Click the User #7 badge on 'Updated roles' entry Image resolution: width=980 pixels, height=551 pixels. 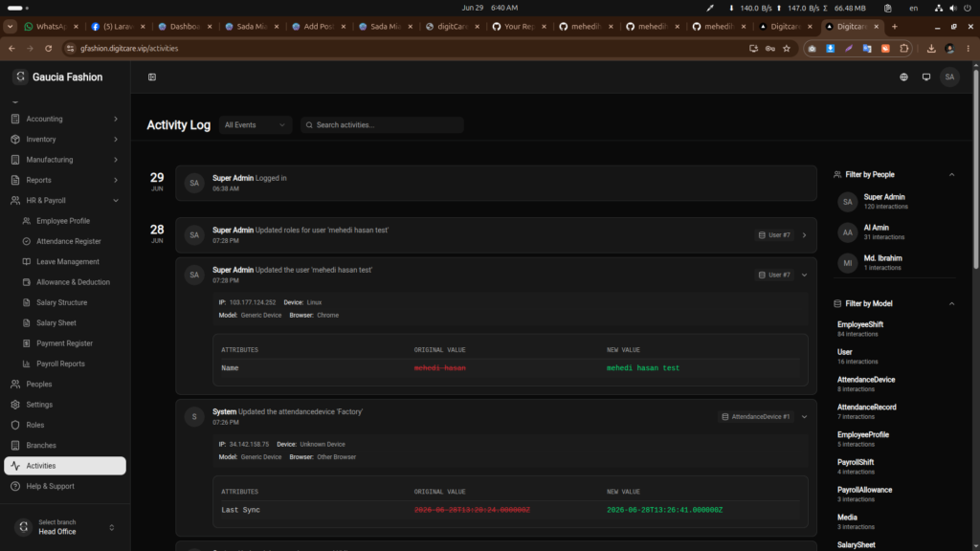tap(773, 235)
